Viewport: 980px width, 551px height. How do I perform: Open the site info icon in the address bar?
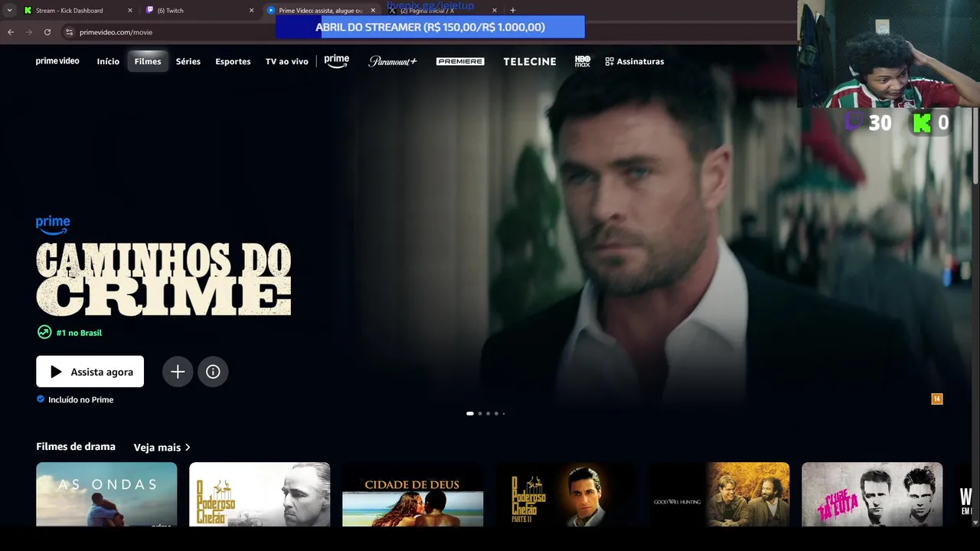[x=69, y=32]
